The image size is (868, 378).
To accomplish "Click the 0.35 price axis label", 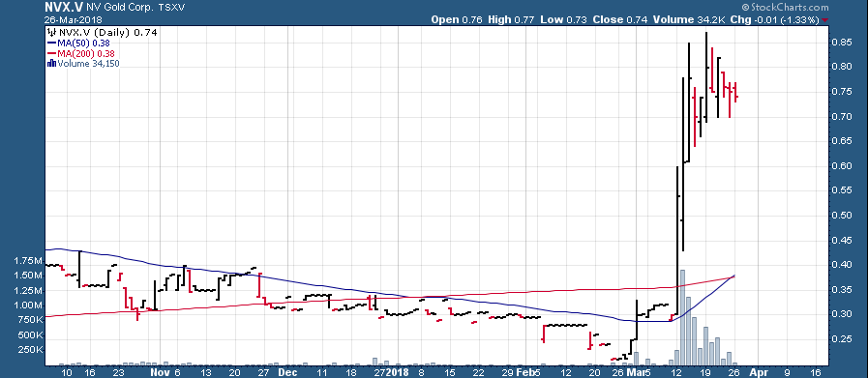I will pyautogui.click(x=841, y=289).
